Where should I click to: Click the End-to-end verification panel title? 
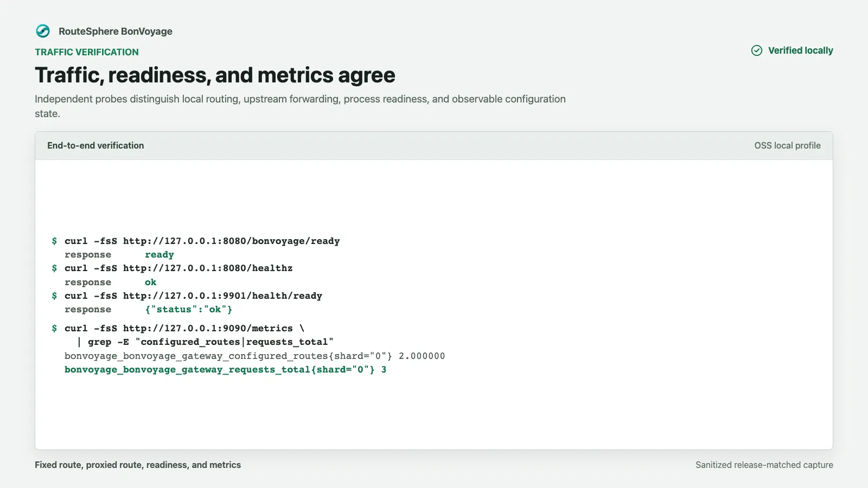pyautogui.click(x=95, y=145)
